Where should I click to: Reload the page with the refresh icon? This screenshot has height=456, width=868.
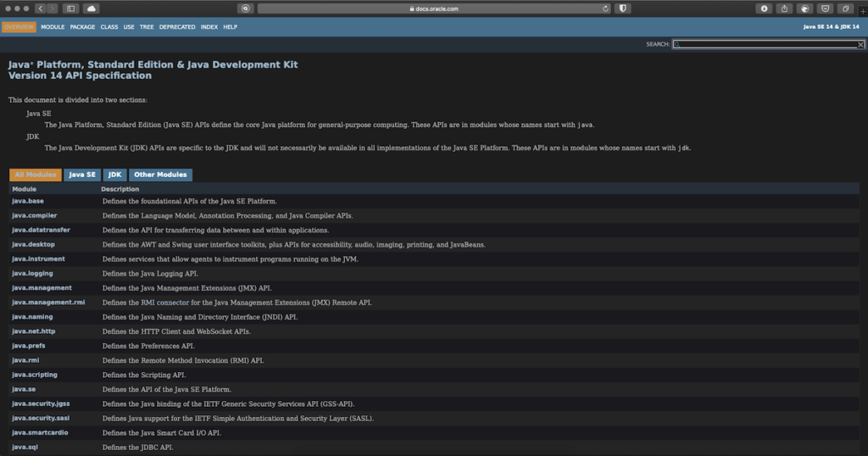(606, 8)
